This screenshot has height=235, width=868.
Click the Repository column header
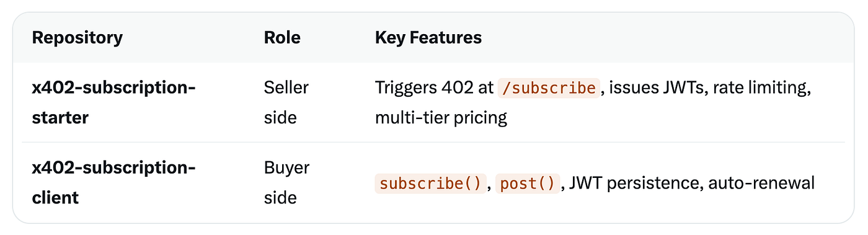point(77,38)
